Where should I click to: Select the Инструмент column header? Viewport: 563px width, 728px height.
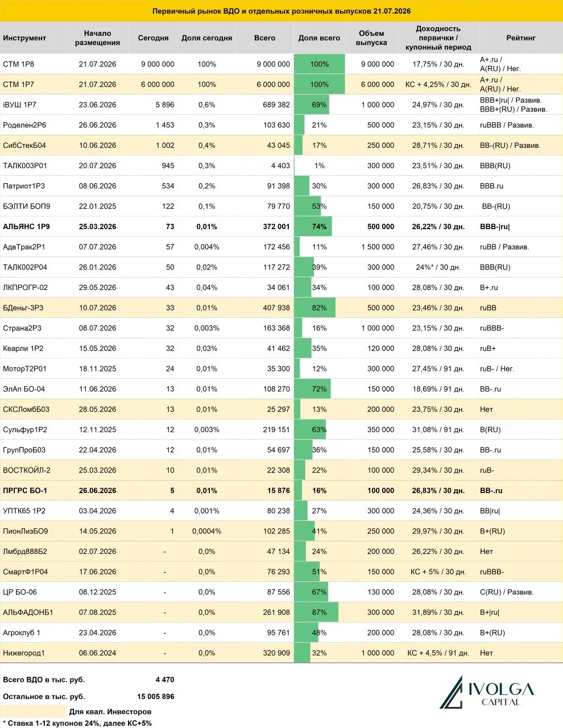point(24,38)
